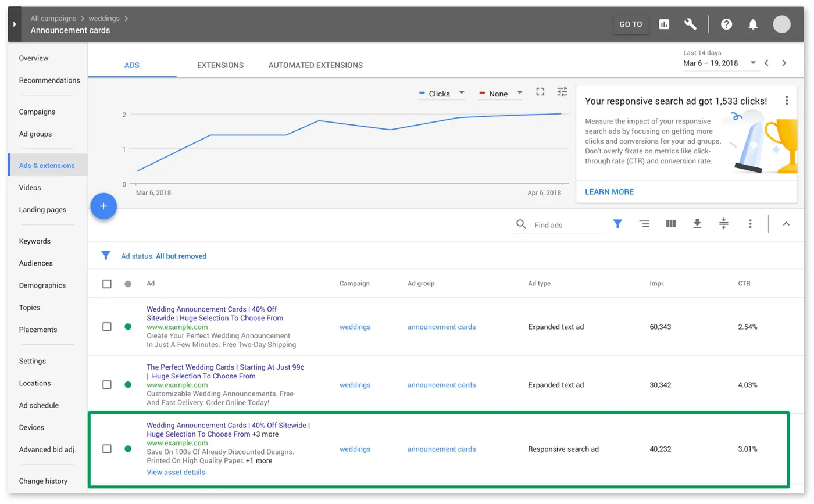Screen dimensions: 814x504
Task: Open the segment icon in table toolbar
Action: tap(644, 224)
